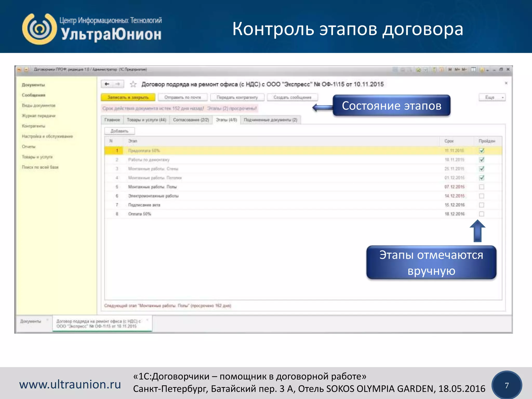This screenshot has width=532, height=399.
Task: Click Отправить по почте button
Action: (183, 97)
